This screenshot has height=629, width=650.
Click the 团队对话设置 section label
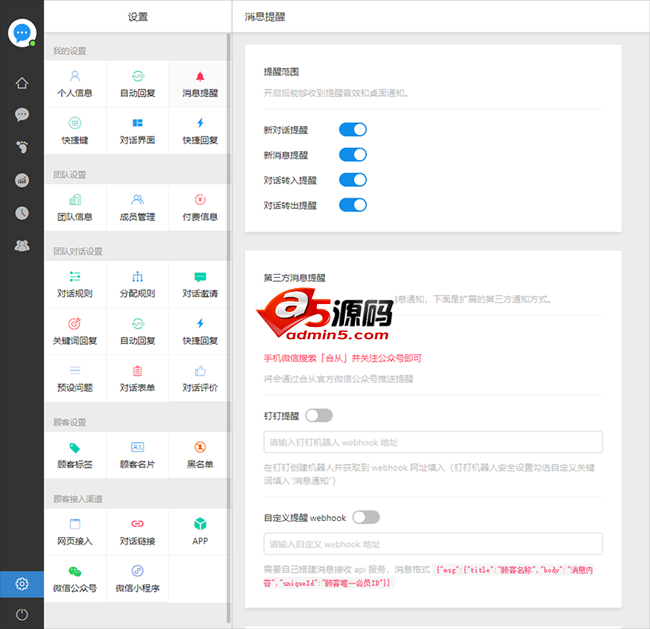78,251
